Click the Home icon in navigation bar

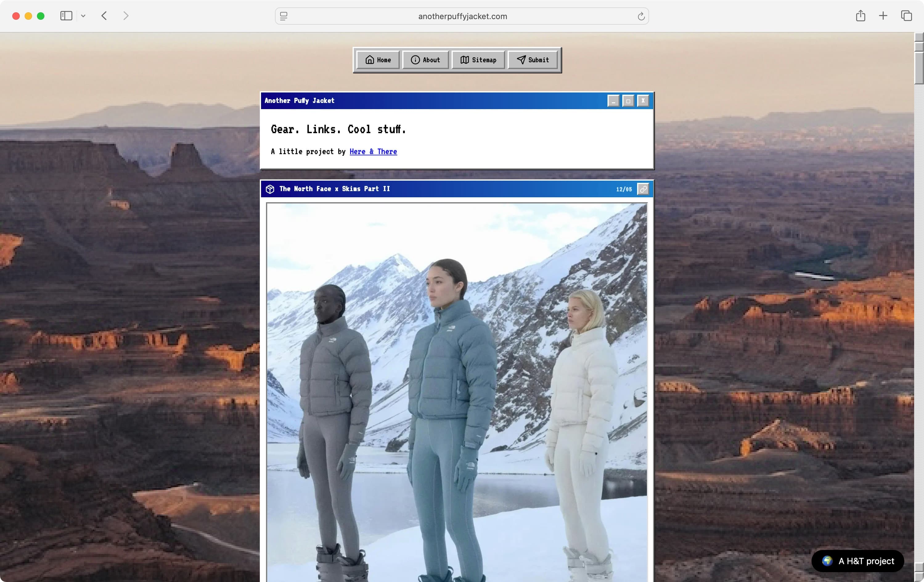click(370, 60)
